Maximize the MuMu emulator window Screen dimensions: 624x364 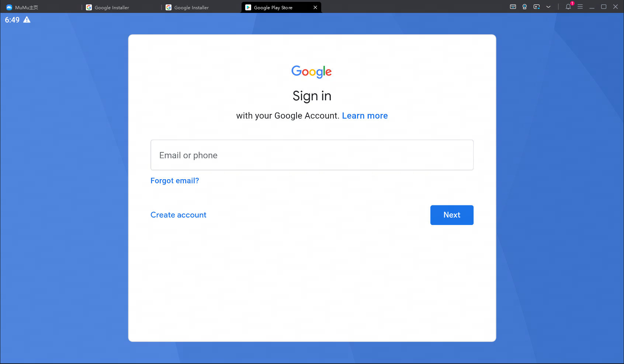pyautogui.click(x=604, y=7)
